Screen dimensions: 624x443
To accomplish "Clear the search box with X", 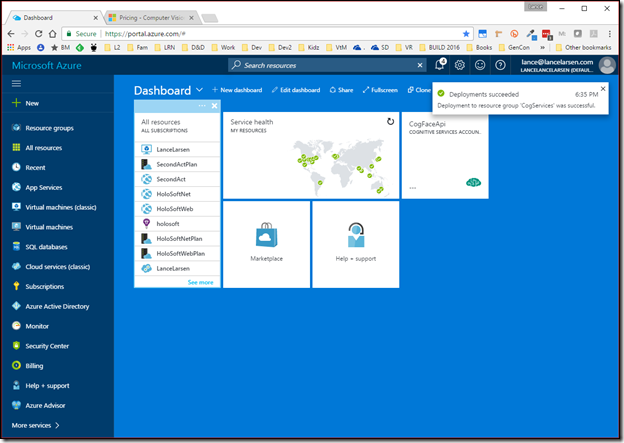I will [420, 65].
